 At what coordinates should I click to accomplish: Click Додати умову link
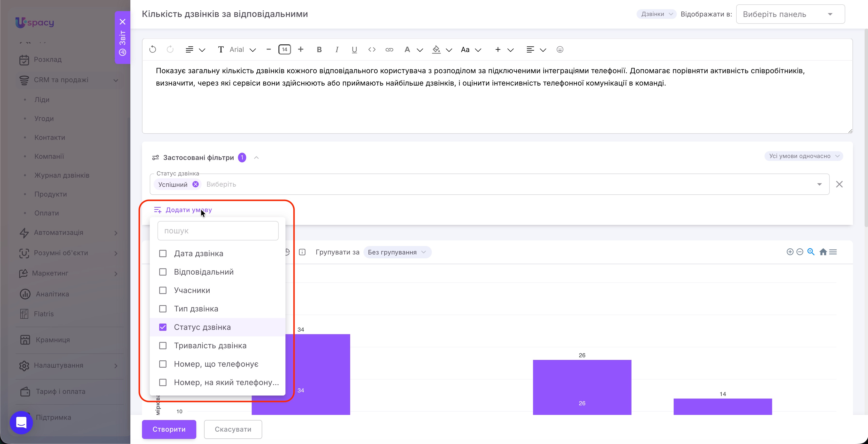click(x=183, y=210)
